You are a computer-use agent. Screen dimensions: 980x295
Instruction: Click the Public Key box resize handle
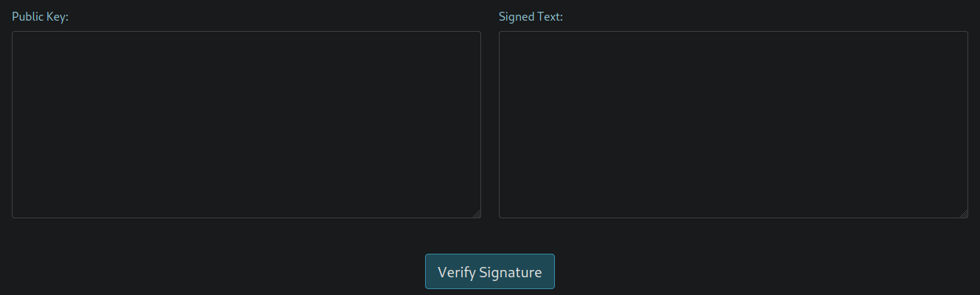point(477,214)
